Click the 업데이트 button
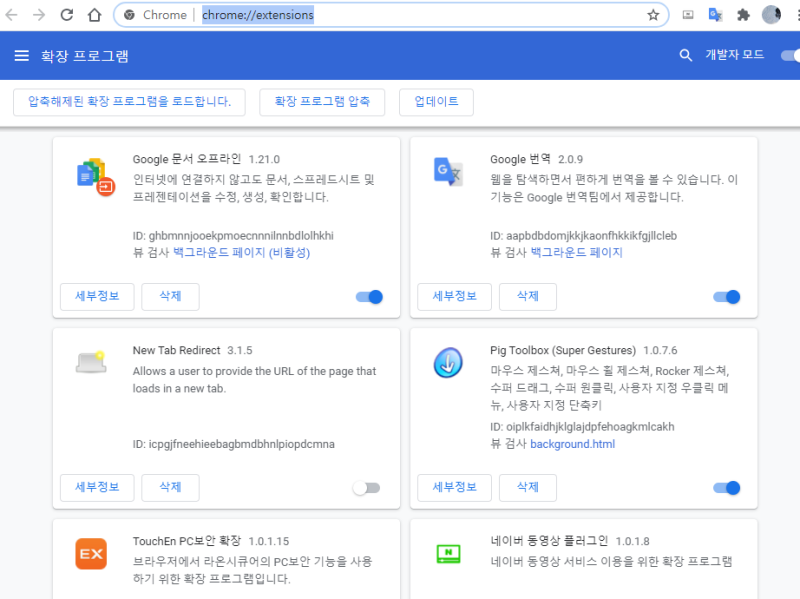Image resolution: width=800 pixels, height=599 pixels. (x=436, y=102)
